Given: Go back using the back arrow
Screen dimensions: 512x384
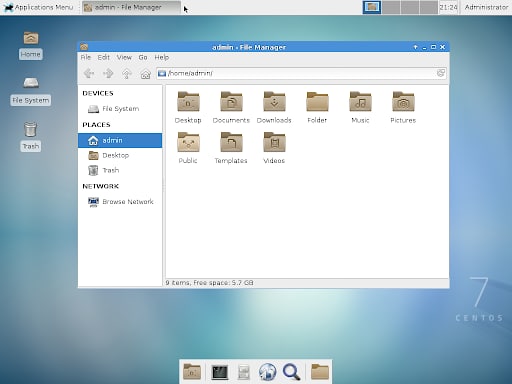Looking at the screenshot, I should click(89, 73).
